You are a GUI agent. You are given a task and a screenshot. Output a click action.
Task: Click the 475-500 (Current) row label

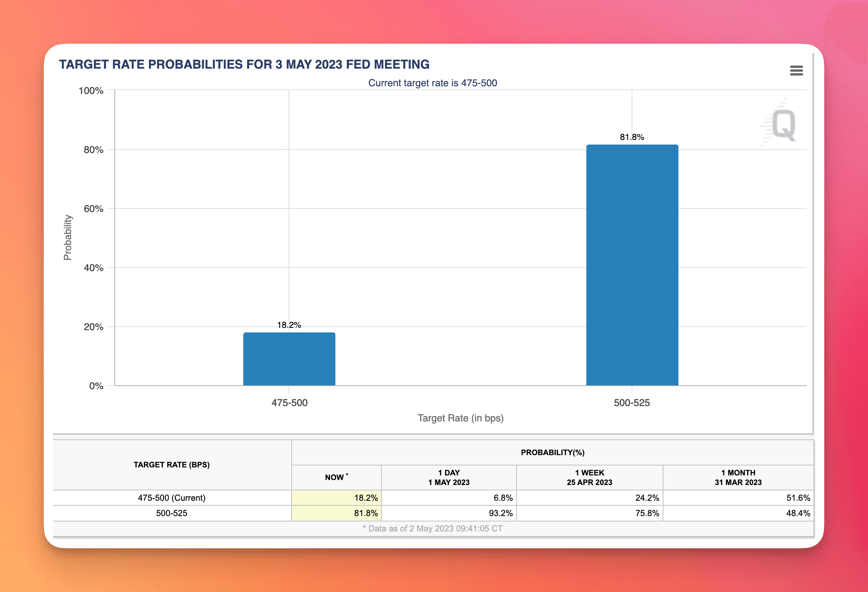pyautogui.click(x=172, y=498)
